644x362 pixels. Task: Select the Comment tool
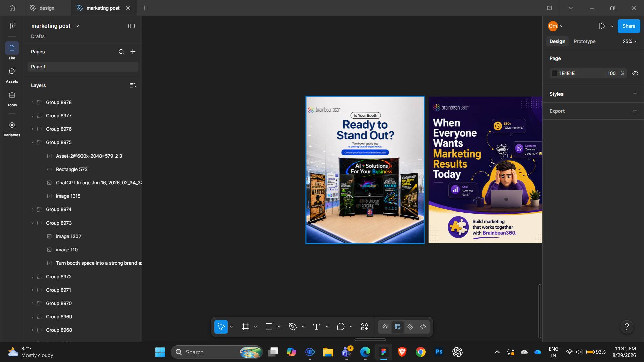[341, 327]
